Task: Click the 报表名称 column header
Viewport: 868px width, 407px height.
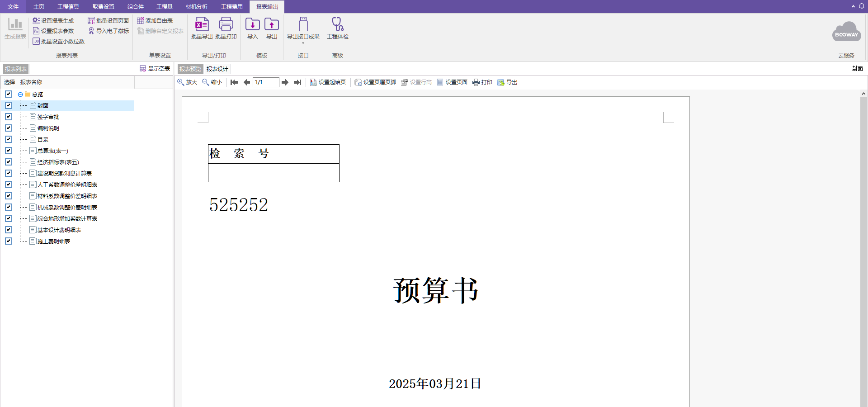Action: pos(76,82)
